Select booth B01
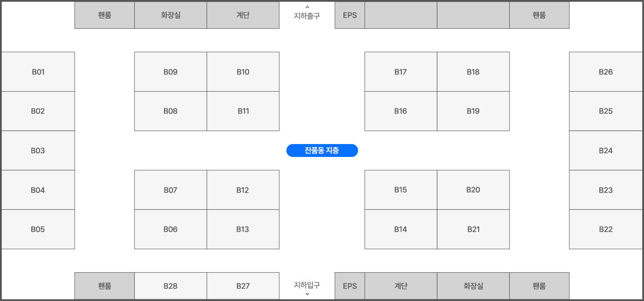 [38, 72]
